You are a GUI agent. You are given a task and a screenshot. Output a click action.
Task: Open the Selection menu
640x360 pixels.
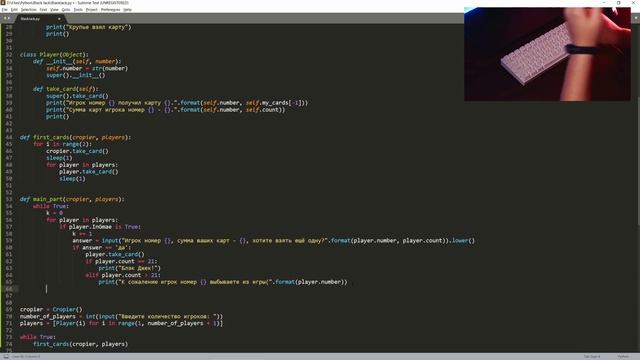(29, 9)
